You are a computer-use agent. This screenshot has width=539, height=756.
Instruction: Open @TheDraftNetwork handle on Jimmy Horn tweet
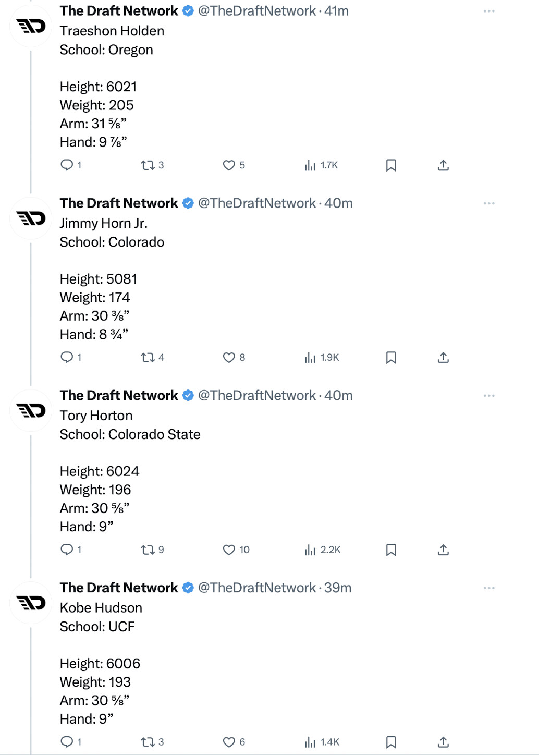click(256, 203)
